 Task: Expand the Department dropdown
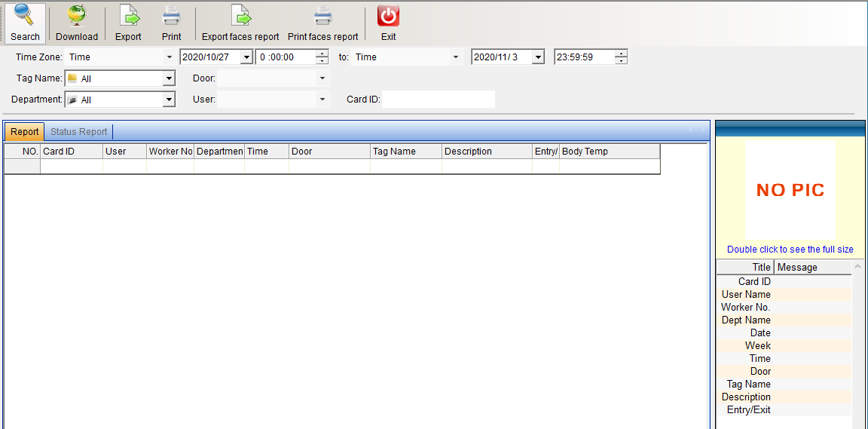169,100
